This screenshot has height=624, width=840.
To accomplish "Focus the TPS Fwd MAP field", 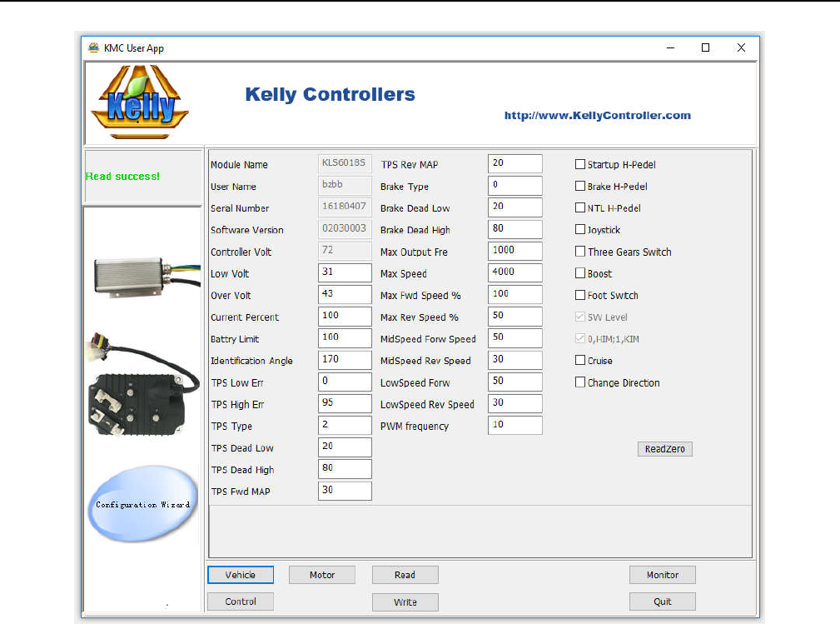I will pyautogui.click(x=345, y=491).
